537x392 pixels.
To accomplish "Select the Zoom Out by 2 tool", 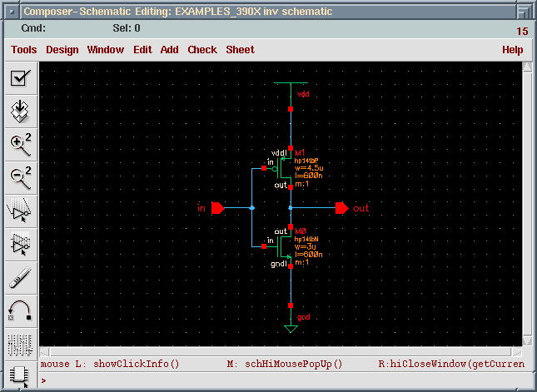I will (21, 178).
